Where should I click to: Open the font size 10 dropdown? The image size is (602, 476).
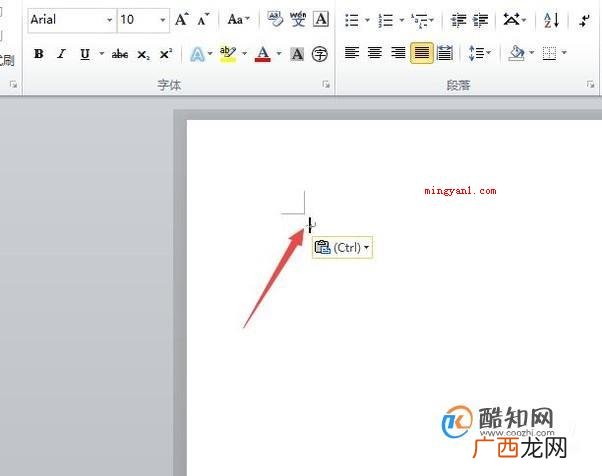click(x=163, y=20)
